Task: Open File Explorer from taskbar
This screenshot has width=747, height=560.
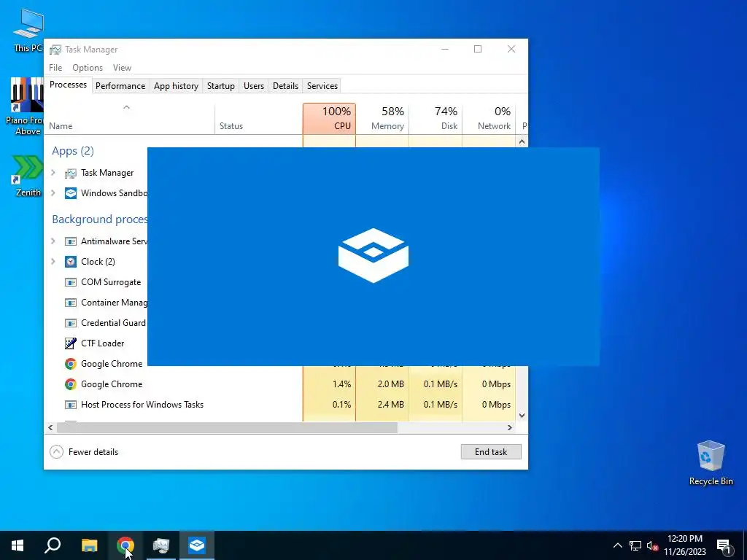Action: click(x=89, y=545)
